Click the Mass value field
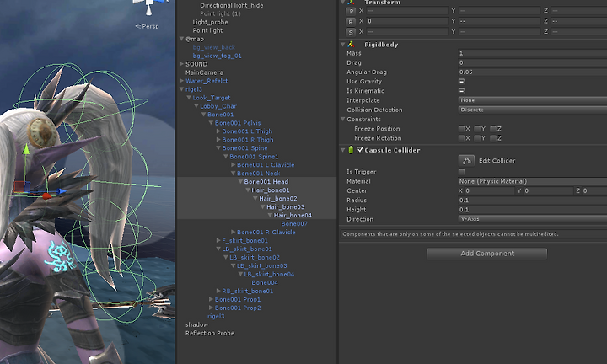Viewport: 607px width, 364px height. point(533,53)
